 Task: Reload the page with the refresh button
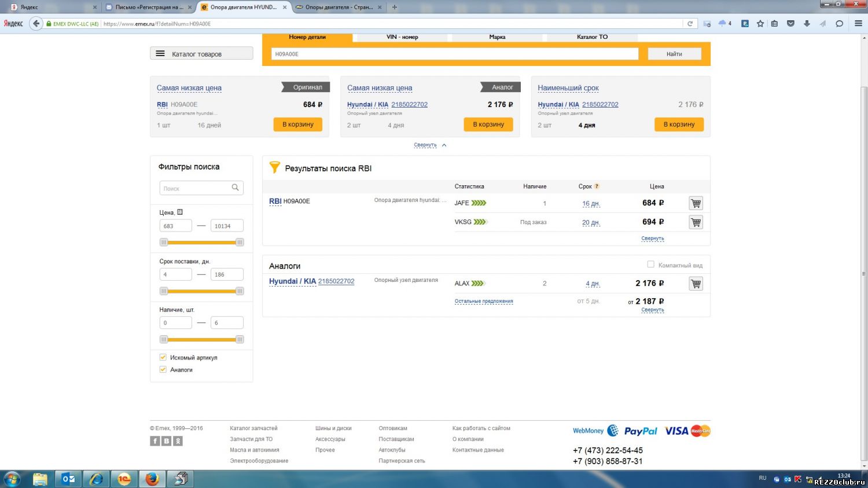(690, 24)
